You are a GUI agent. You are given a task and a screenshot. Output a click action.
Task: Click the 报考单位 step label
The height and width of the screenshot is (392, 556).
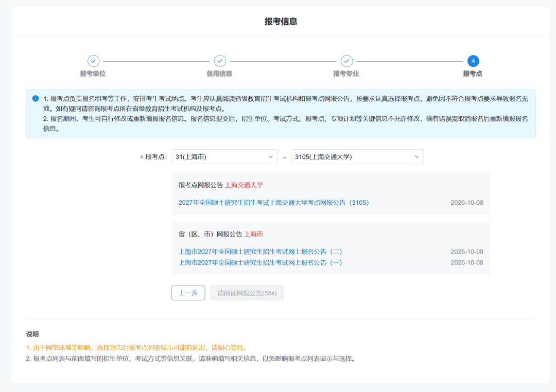[x=93, y=74]
